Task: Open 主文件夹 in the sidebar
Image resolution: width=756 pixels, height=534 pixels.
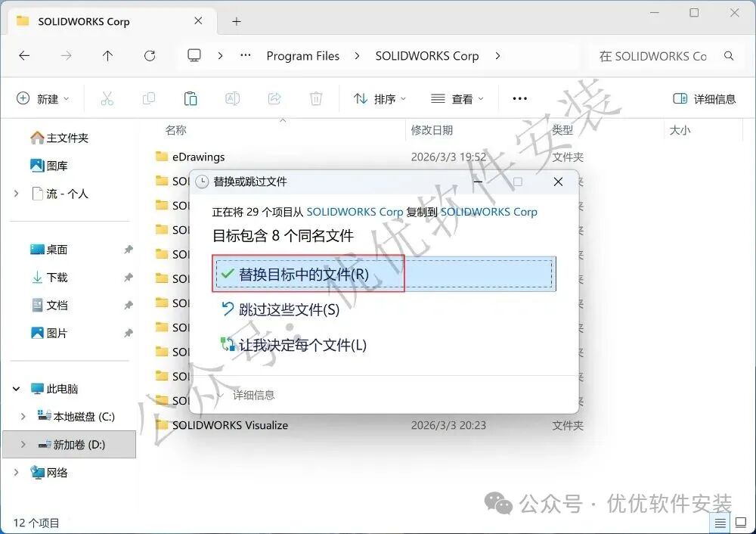Action: [x=59, y=138]
